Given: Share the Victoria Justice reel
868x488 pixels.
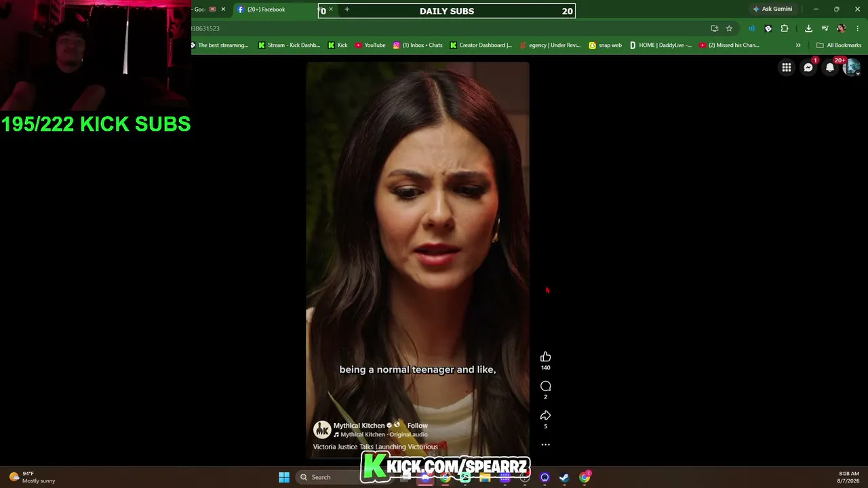Looking at the screenshot, I should [545, 415].
